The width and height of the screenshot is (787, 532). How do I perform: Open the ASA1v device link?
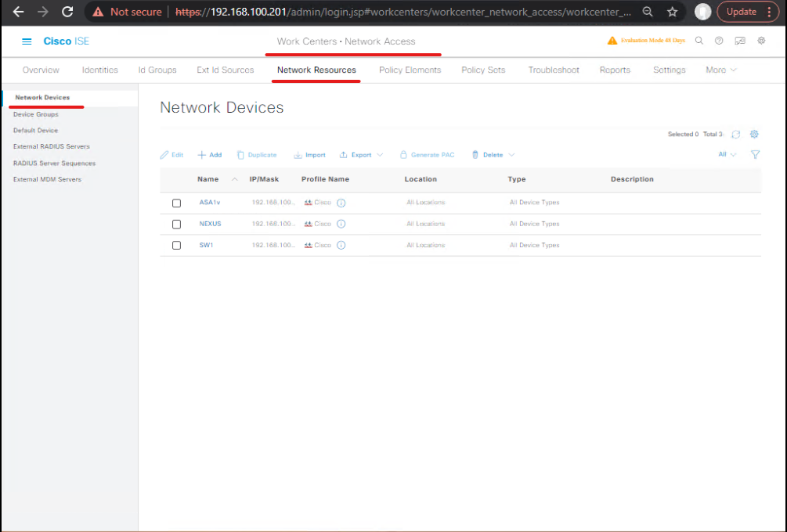210,203
